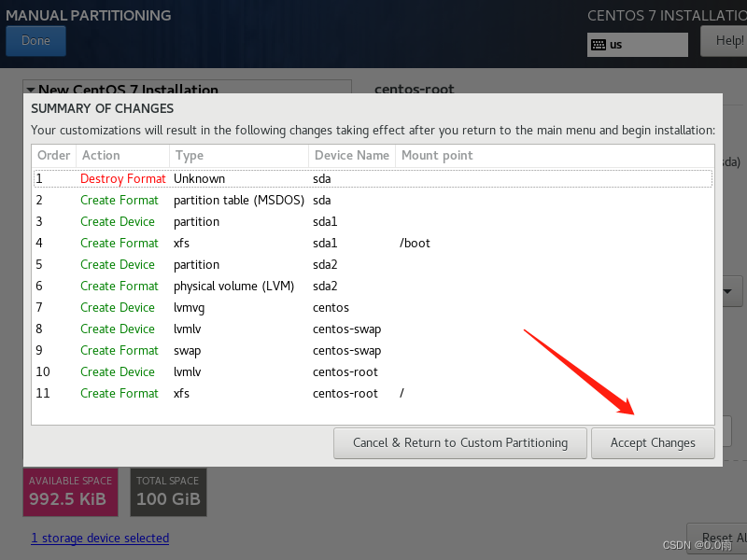Click the Order column header
747x560 pixels.
pos(54,156)
